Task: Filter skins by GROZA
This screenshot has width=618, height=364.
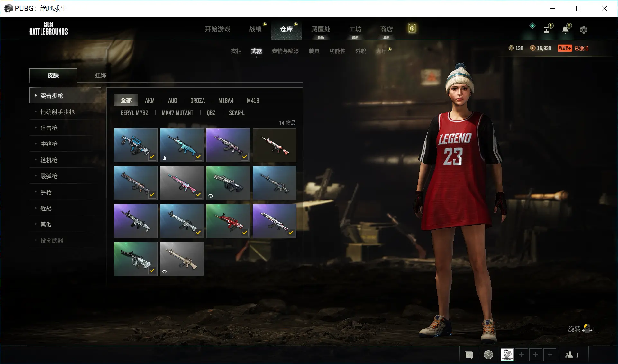Action: click(x=198, y=101)
